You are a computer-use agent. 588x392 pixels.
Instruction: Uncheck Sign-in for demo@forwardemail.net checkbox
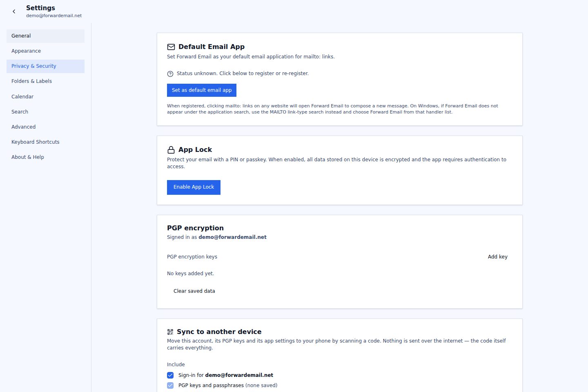[x=170, y=375]
